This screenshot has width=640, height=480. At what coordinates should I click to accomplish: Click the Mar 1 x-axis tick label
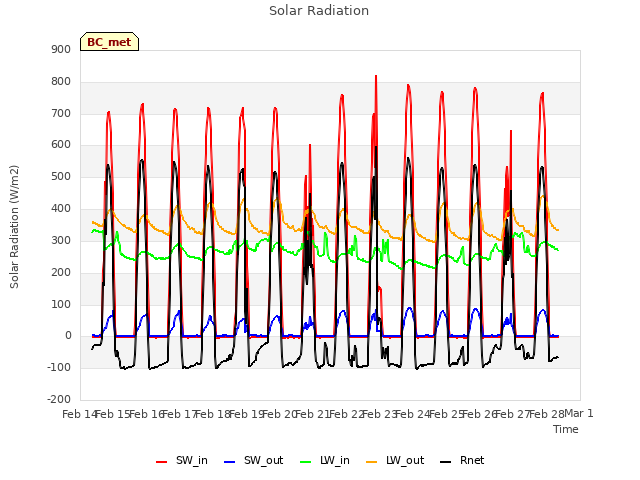coord(579,413)
